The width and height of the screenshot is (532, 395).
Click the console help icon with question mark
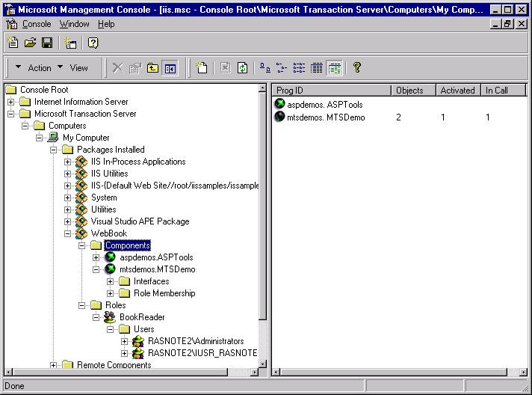click(93, 43)
